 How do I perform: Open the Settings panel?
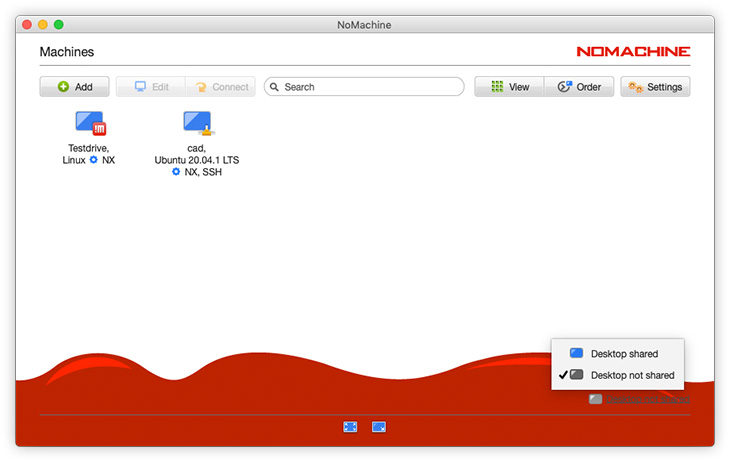tap(655, 87)
